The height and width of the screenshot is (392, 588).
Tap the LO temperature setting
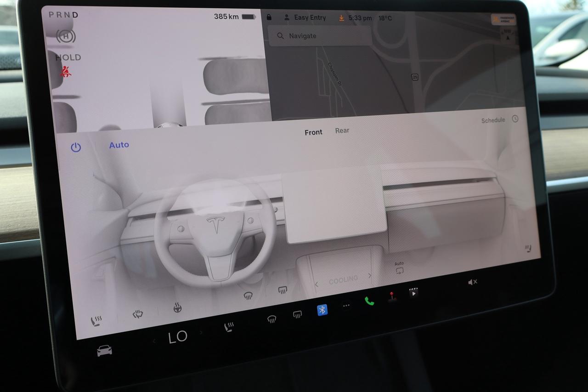pyautogui.click(x=178, y=337)
